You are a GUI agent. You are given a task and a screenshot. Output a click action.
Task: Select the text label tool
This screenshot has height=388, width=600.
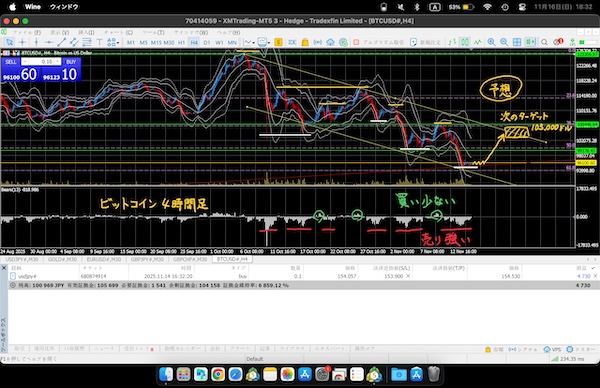[99, 42]
